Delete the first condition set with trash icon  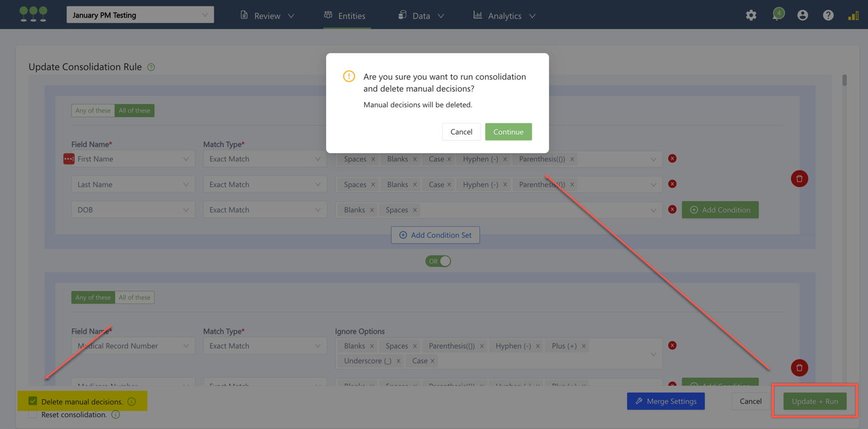tap(799, 179)
